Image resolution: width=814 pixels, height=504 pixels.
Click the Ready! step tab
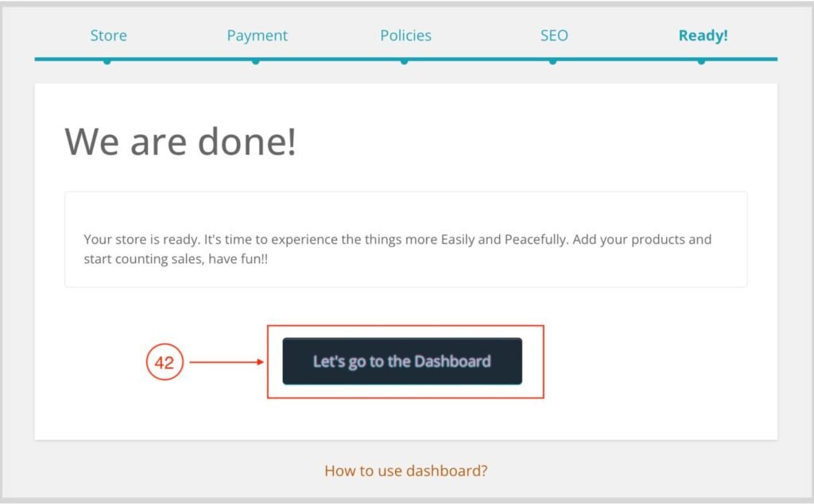click(703, 36)
